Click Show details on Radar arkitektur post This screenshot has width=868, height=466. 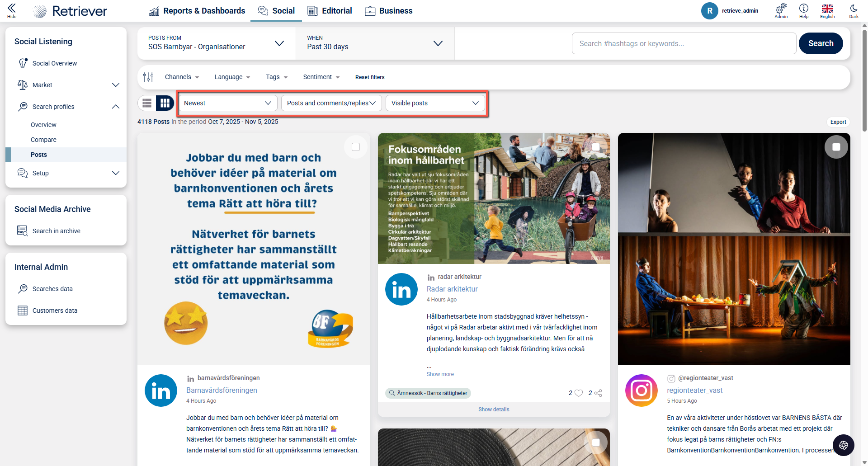point(494,410)
